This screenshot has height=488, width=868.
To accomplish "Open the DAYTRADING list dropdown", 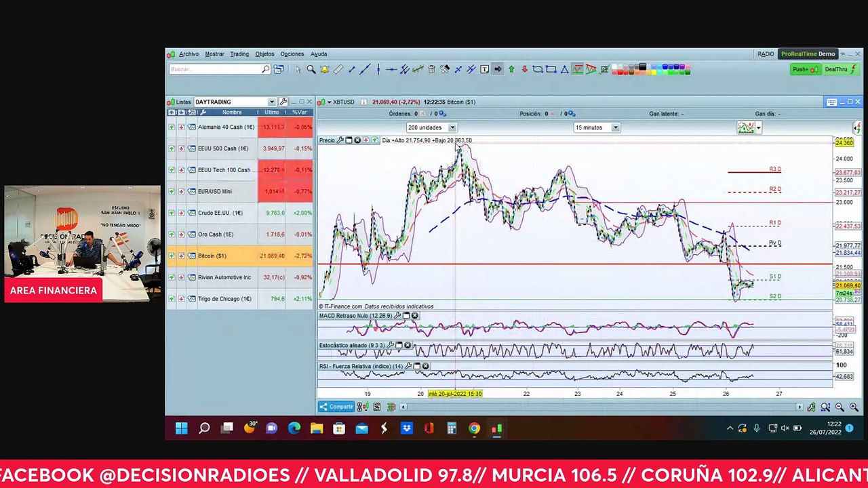I will tap(272, 102).
